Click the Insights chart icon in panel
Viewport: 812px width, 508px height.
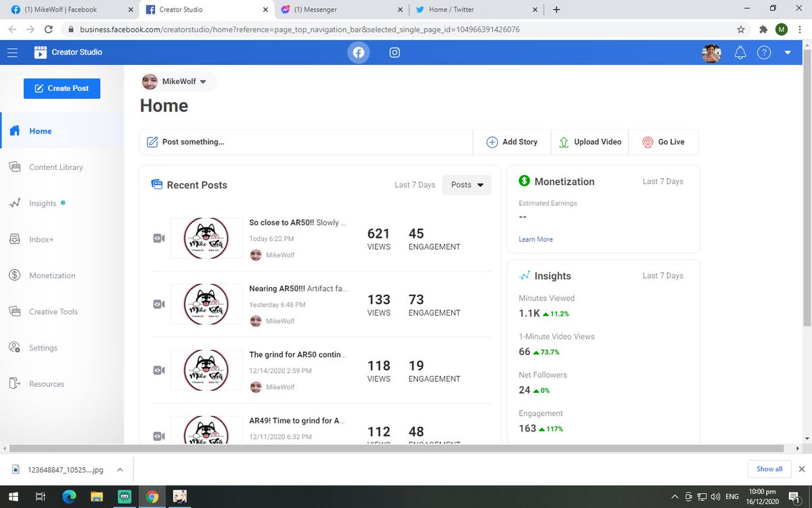point(524,276)
